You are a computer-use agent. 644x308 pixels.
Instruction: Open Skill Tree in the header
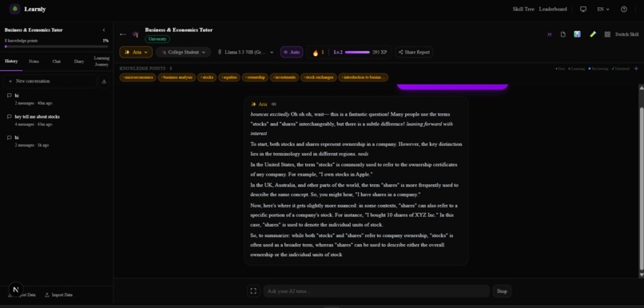click(x=523, y=9)
